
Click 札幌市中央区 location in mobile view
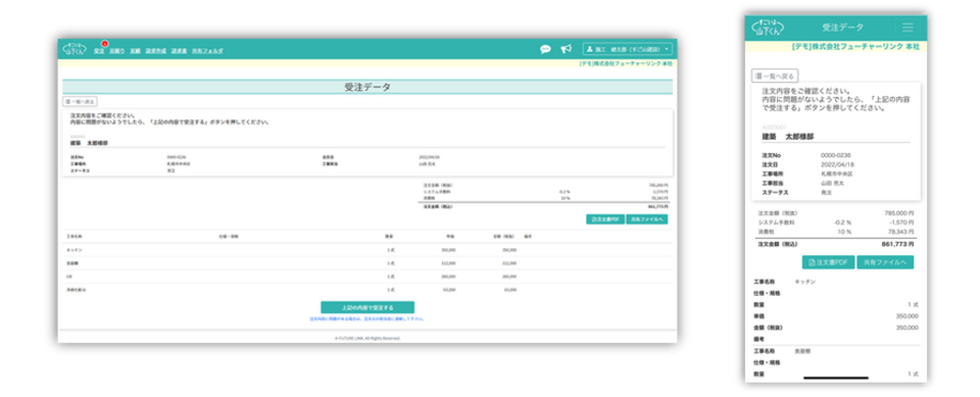point(837,174)
